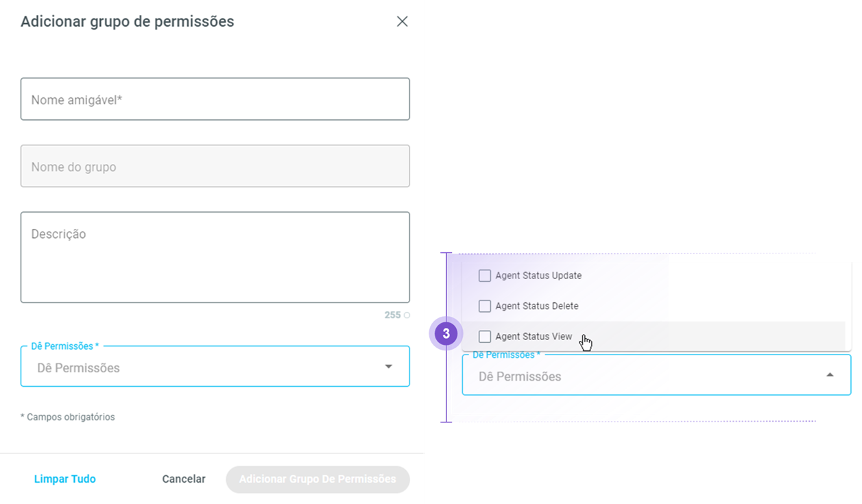
Task: Click the step 3 numbered badge
Action: (446, 334)
